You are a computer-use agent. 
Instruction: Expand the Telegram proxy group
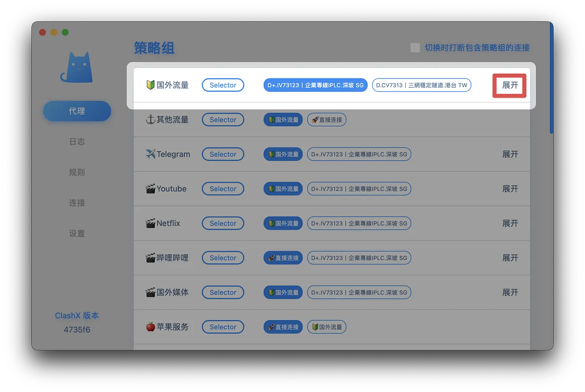[510, 154]
